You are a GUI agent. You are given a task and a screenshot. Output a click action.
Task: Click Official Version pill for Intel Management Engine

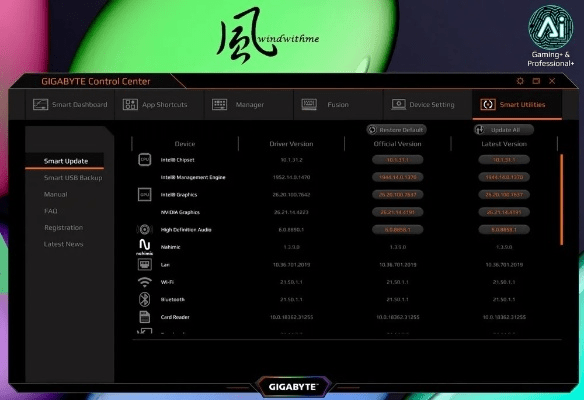click(397, 177)
